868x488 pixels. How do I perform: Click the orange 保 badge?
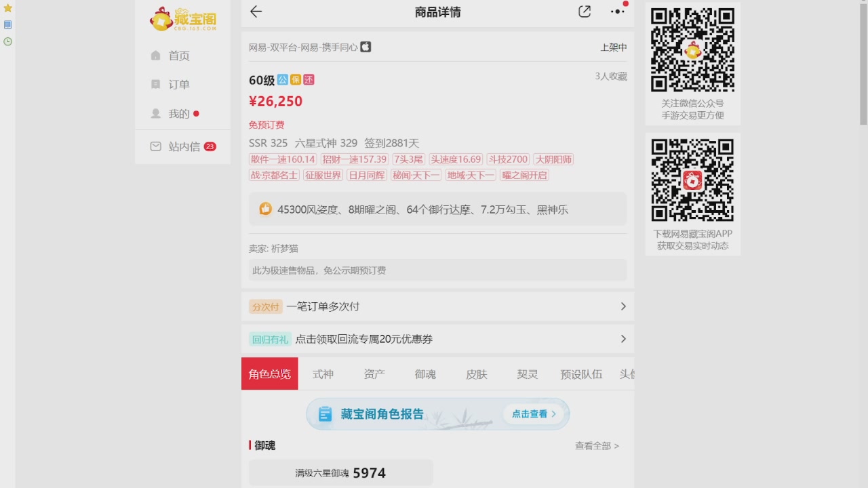pos(296,79)
